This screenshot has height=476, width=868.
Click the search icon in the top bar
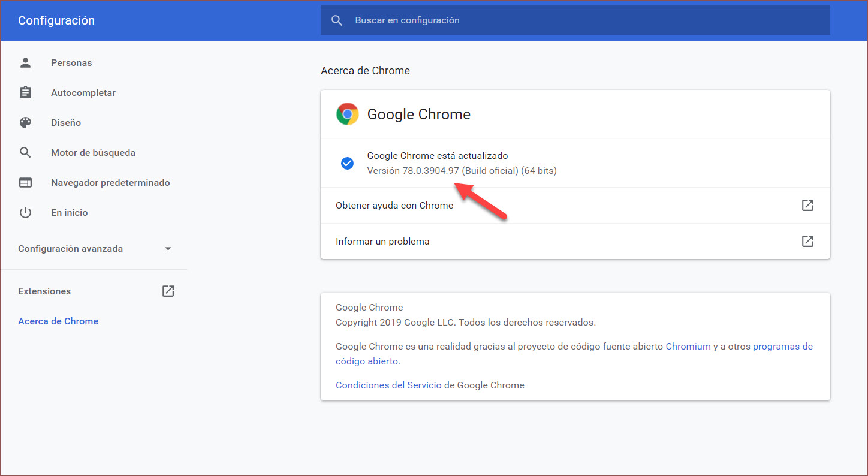[x=337, y=20]
